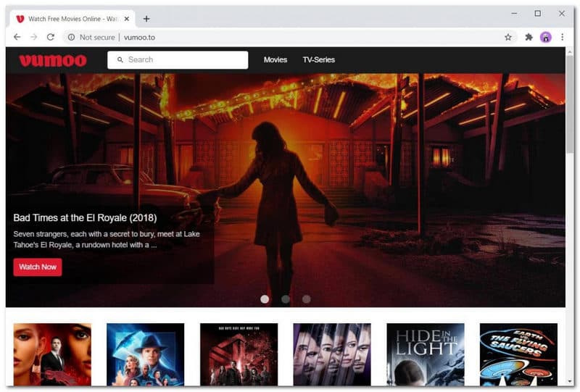Click the Watch Now button

(x=38, y=267)
